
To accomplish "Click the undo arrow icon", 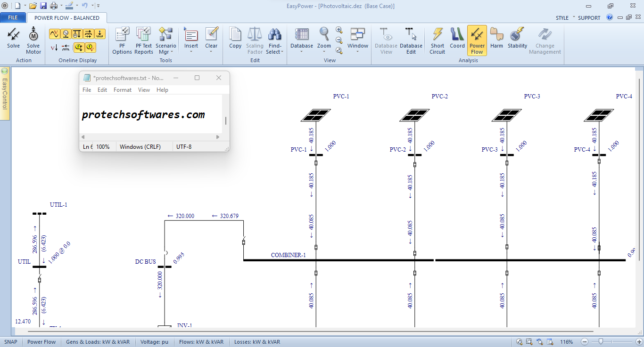I will pos(84,6).
